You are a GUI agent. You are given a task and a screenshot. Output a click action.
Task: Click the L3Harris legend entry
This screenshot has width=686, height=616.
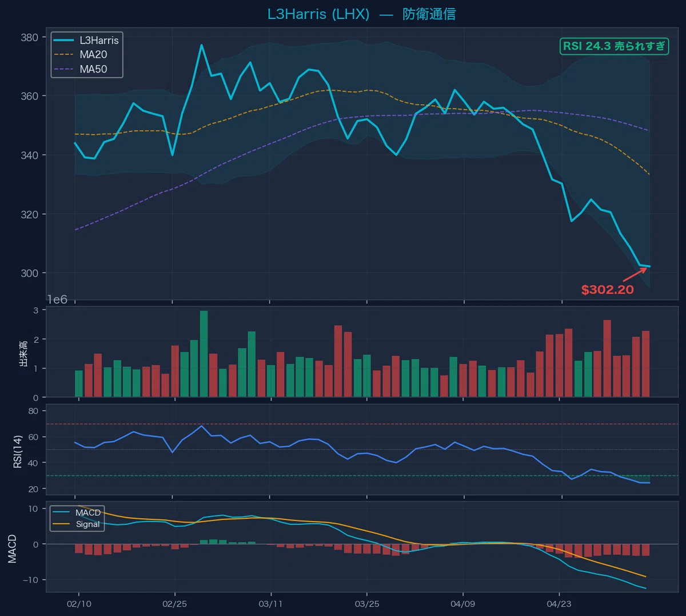pos(86,41)
